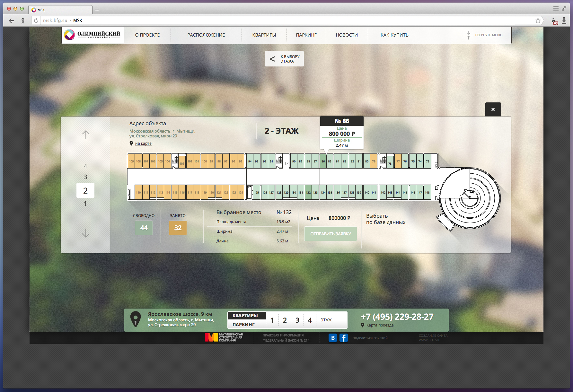Click the Facebook share icon

343,338
